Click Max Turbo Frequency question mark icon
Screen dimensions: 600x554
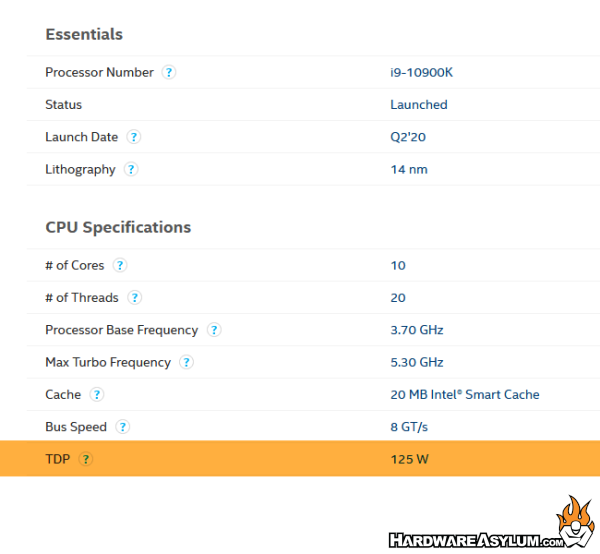[186, 362]
